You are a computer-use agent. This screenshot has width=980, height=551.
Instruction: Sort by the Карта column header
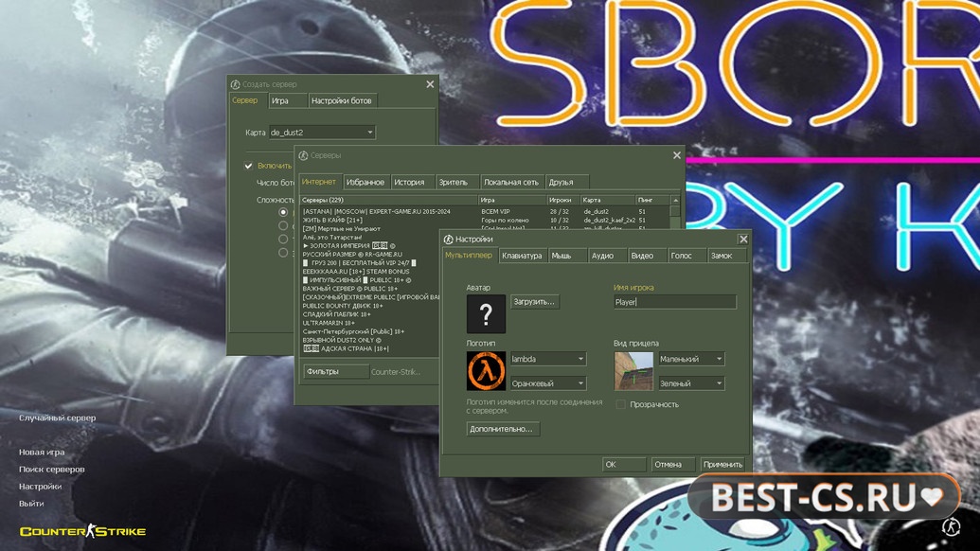click(x=607, y=200)
